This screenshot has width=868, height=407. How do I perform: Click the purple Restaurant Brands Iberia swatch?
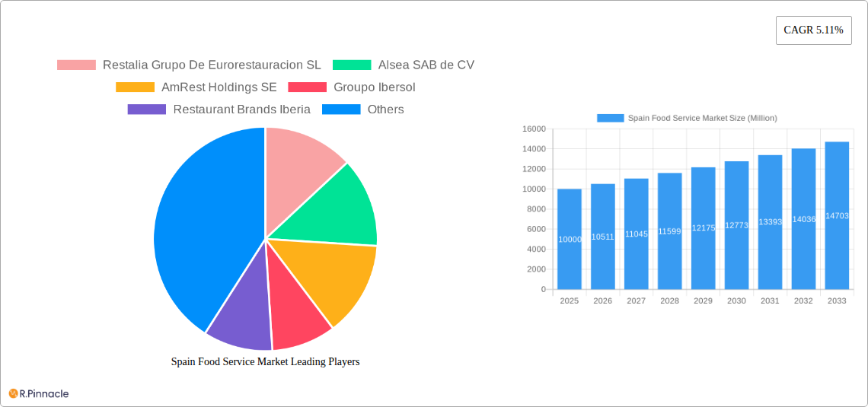point(147,109)
